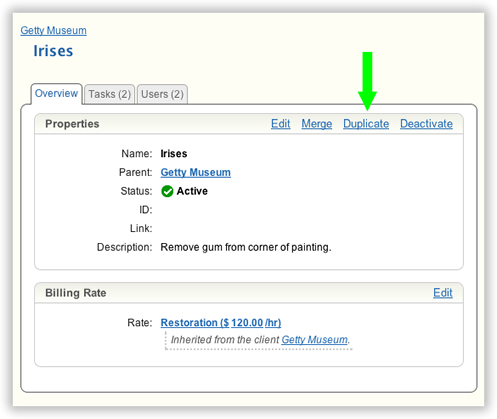497x419 pixels.
Task: Select the Irises name value text
Action: [174, 154]
